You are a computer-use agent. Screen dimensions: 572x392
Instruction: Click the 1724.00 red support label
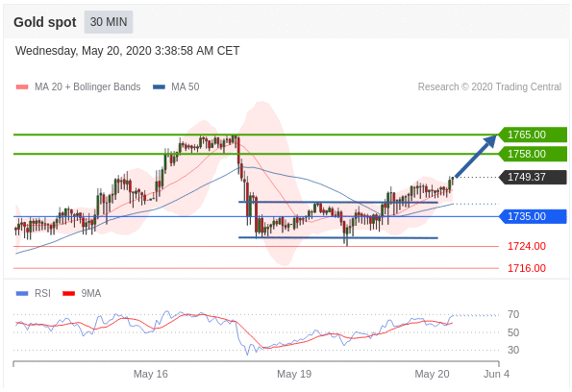tap(527, 246)
